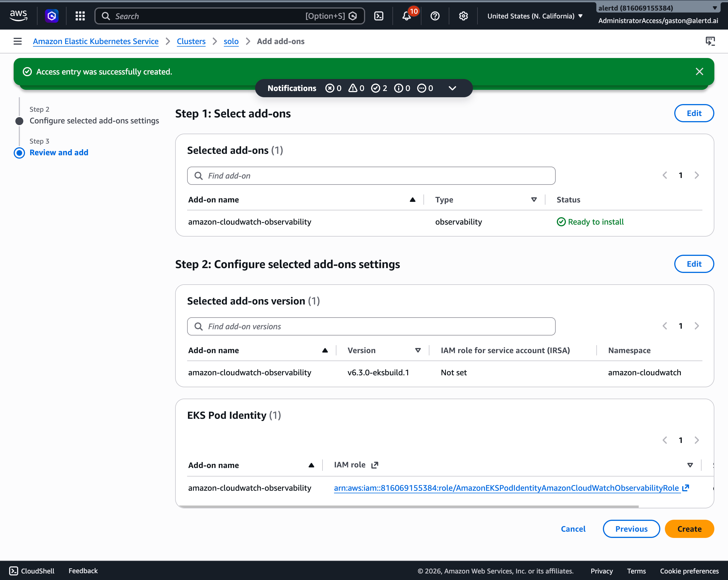Cancel the add-on wizard
The image size is (728, 580).
click(x=573, y=529)
